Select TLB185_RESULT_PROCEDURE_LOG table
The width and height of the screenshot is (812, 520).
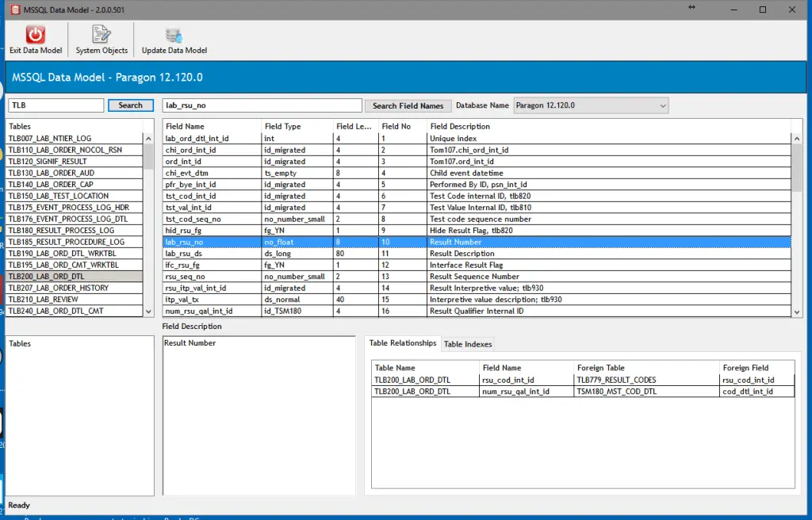75,242
